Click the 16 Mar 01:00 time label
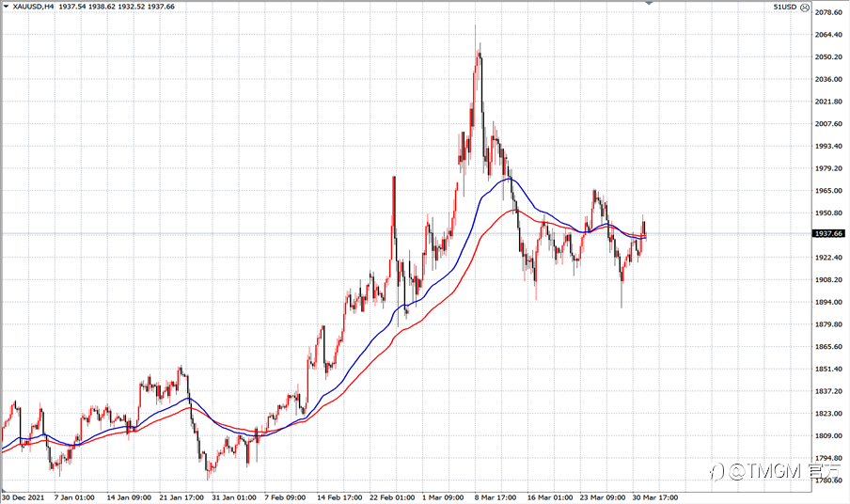 [550, 497]
